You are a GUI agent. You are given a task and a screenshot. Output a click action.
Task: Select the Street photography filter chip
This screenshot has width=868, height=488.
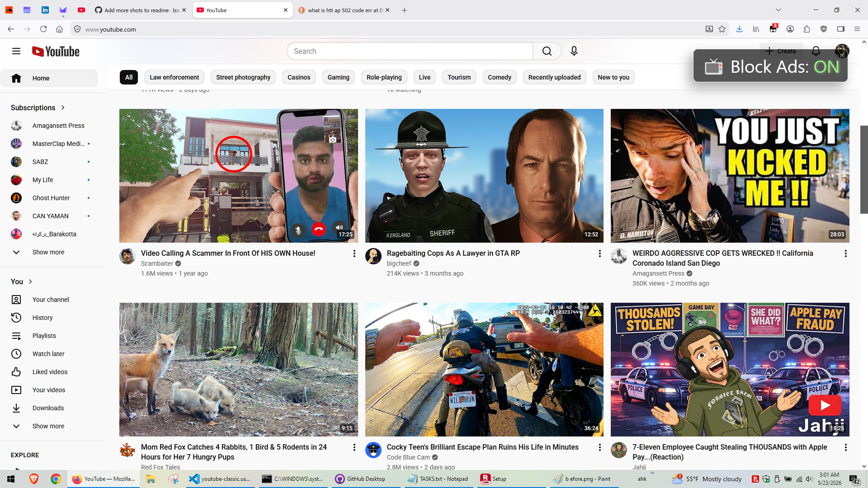(x=243, y=77)
